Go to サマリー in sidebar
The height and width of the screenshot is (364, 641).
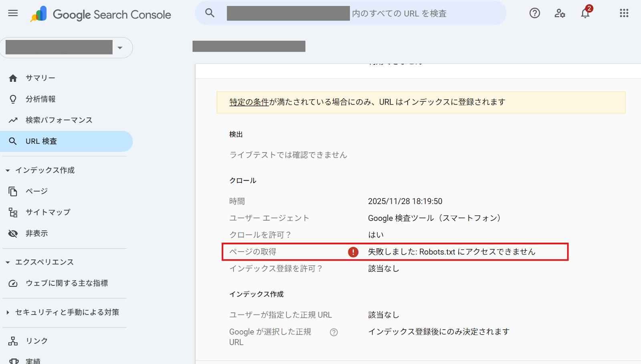pyautogui.click(x=40, y=78)
